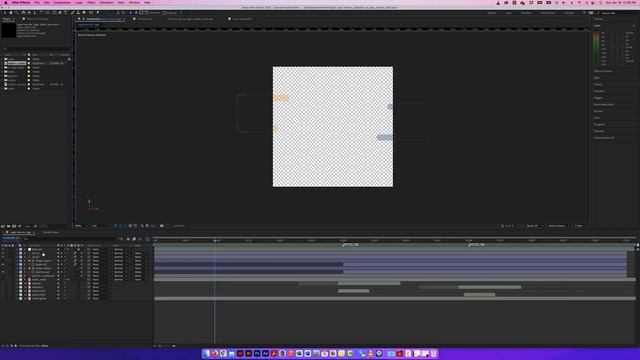Open the viewer magnification dropdown
Image resolution: width=640 pixels, height=360 pixels.
click(79, 226)
